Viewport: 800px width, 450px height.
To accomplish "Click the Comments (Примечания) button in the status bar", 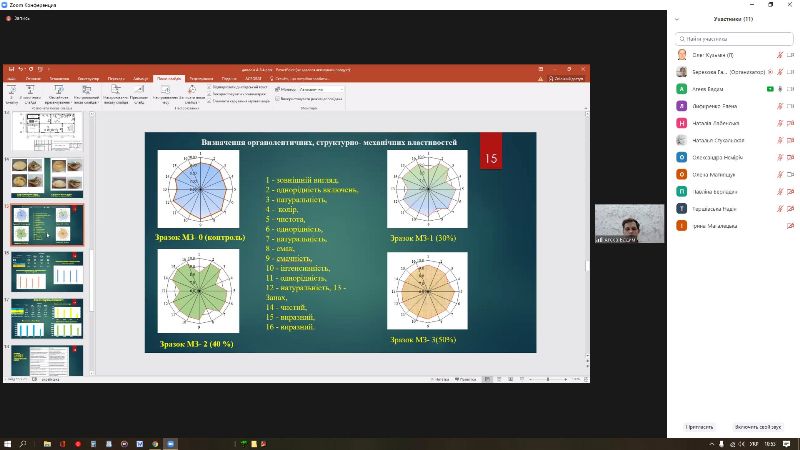I will pos(465,379).
